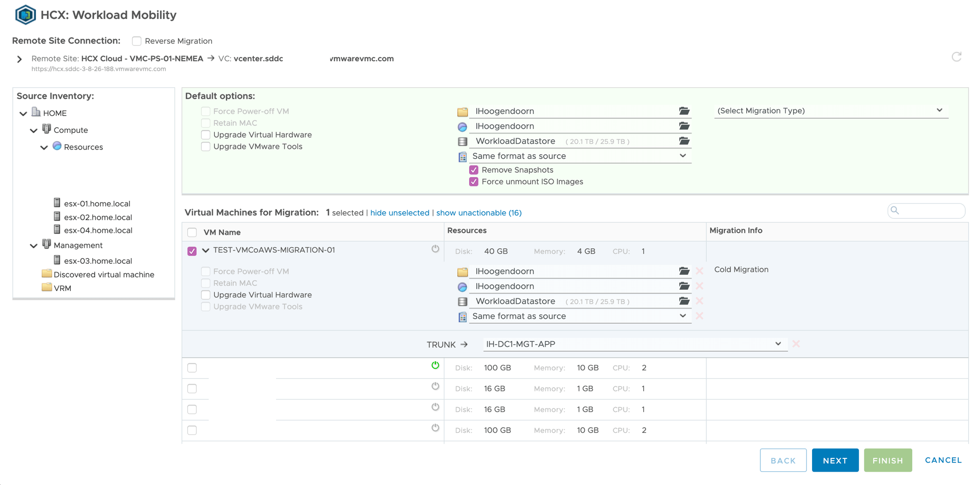Collapse the Management cluster tree node
Image resolution: width=980 pixels, height=485 pixels.
tap(34, 246)
